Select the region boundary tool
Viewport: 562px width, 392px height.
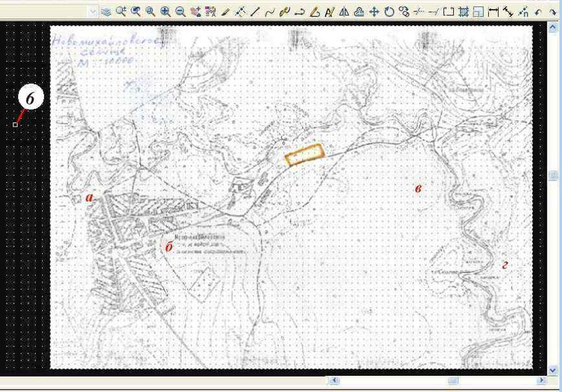pos(478,12)
